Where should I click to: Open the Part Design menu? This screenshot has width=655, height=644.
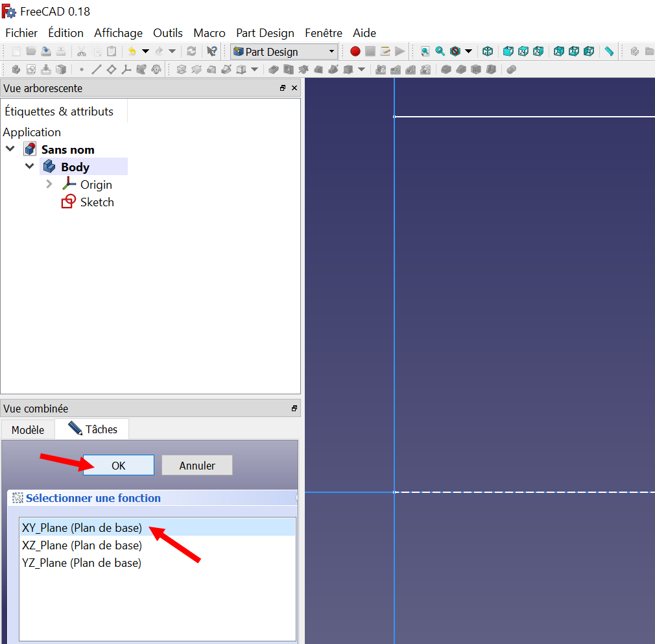point(265,33)
